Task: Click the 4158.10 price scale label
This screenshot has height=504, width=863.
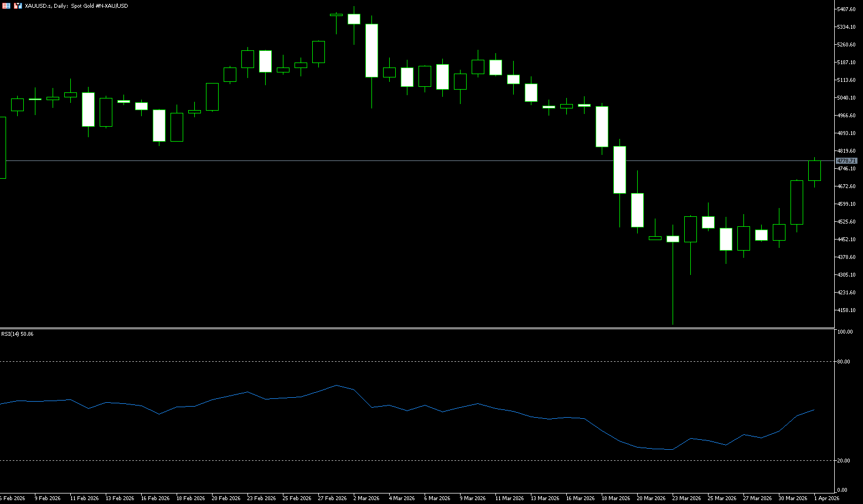Action: (846, 310)
